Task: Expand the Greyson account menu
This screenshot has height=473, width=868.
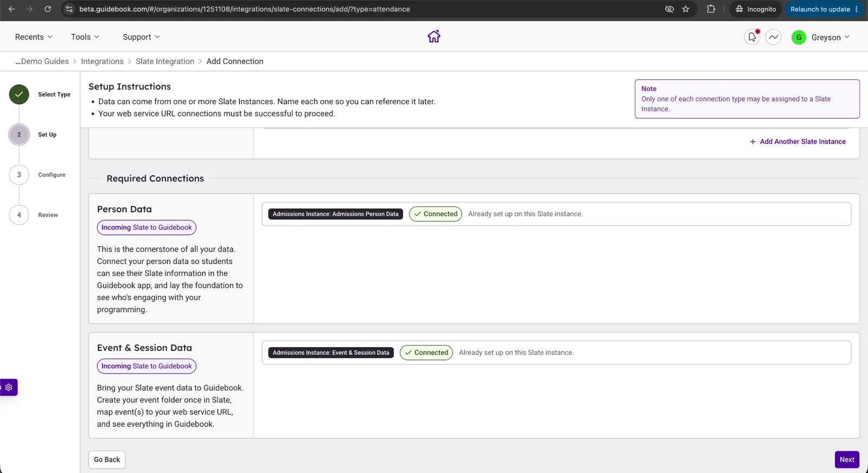Action: (830, 37)
